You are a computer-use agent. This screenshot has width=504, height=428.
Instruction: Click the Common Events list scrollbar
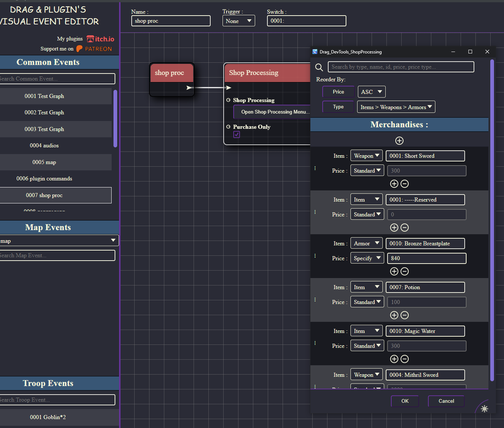115,119
